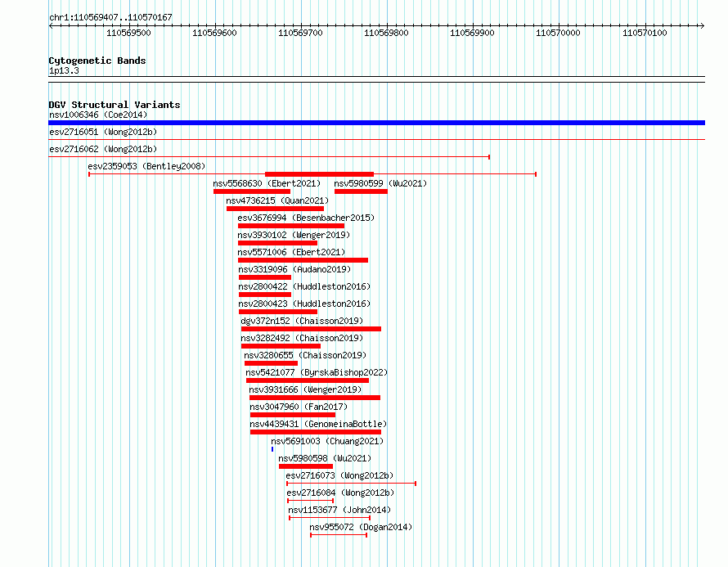Viewport: 728px width, 567px height.
Task: Select the red bar under nsv5980599
Action: [x=361, y=191]
